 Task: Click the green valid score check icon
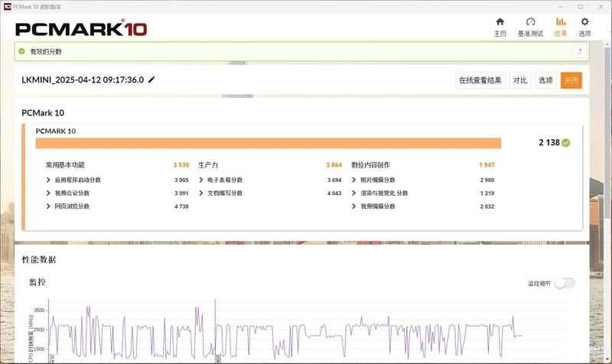click(21, 51)
